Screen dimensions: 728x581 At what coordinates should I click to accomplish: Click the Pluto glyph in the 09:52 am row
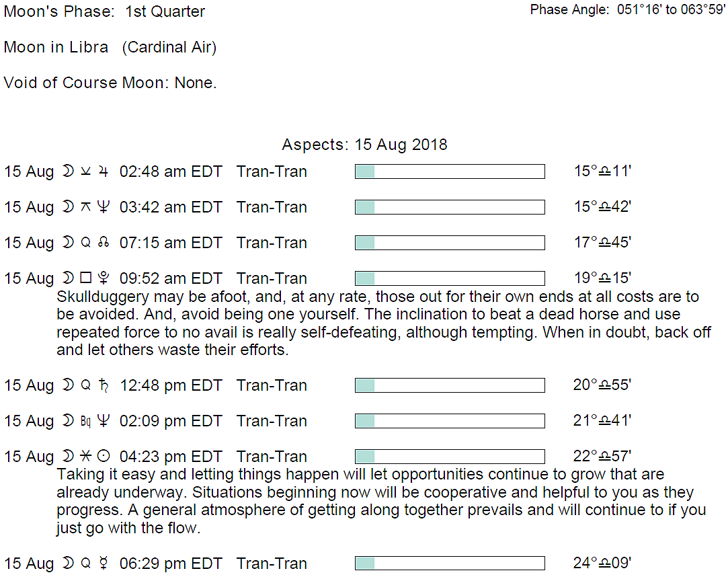click(103, 279)
